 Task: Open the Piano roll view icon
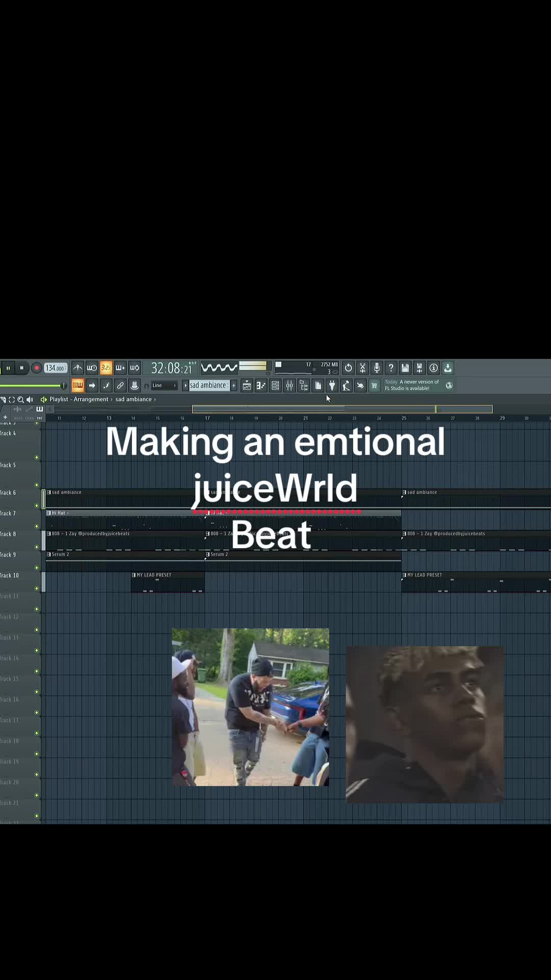pyautogui.click(x=261, y=385)
